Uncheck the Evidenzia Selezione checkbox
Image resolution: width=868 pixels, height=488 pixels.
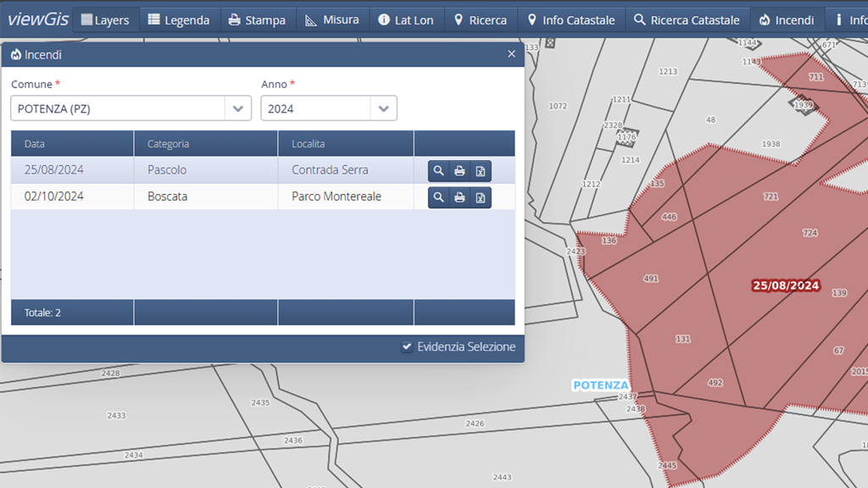pos(407,347)
